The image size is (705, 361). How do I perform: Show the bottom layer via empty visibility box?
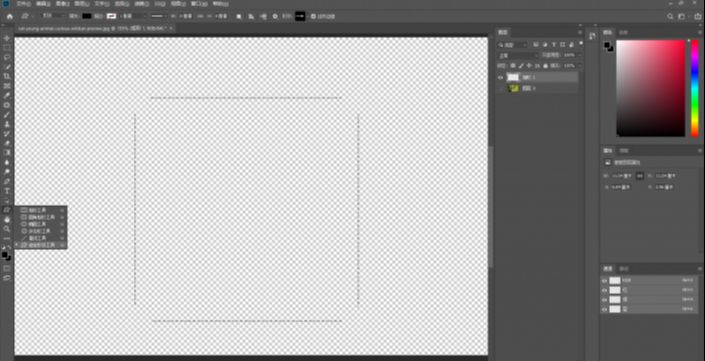[500, 89]
